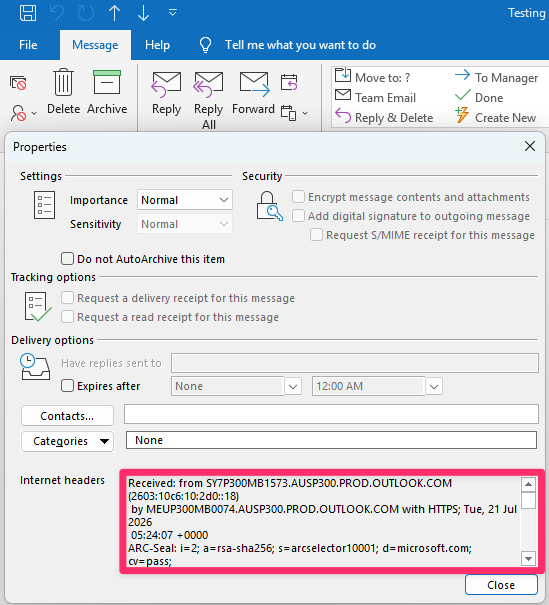Screen dimensions: 549x605
Task: Click the Undo arrow icon
Action: 57,13
